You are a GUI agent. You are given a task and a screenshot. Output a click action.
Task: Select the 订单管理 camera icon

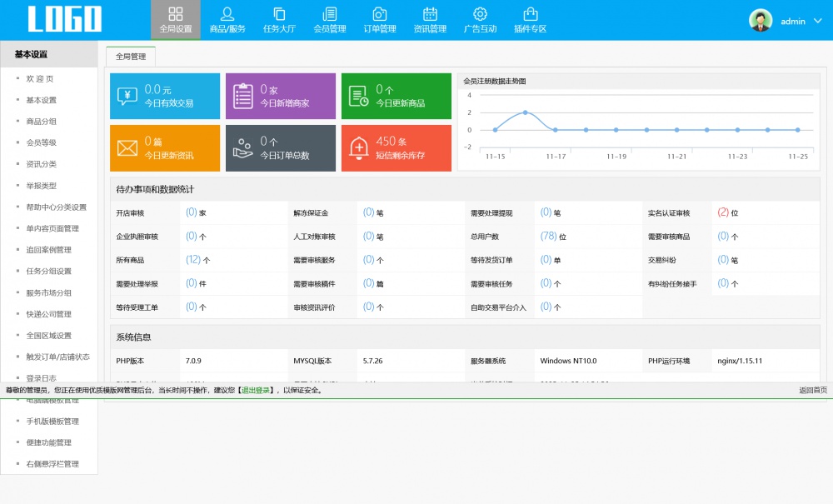pos(380,14)
